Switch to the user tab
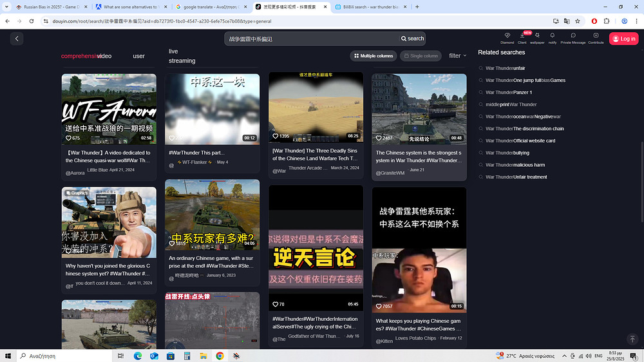The height and width of the screenshot is (362, 644). (139, 56)
